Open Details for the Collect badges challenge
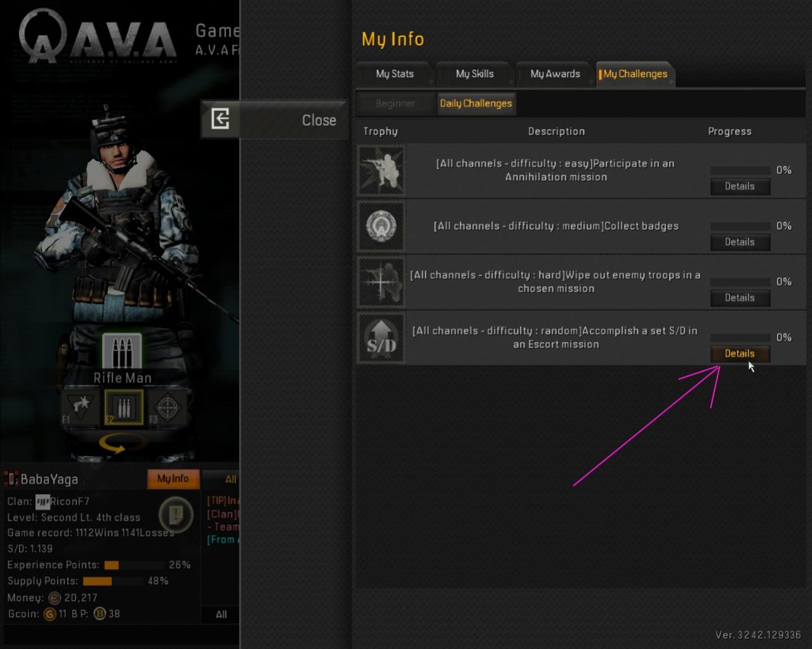 740,242
